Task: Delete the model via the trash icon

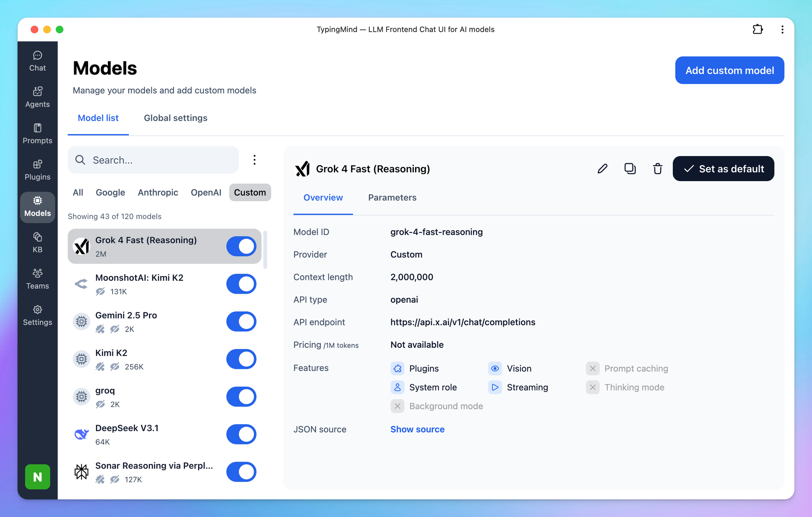Action: point(657,168)
